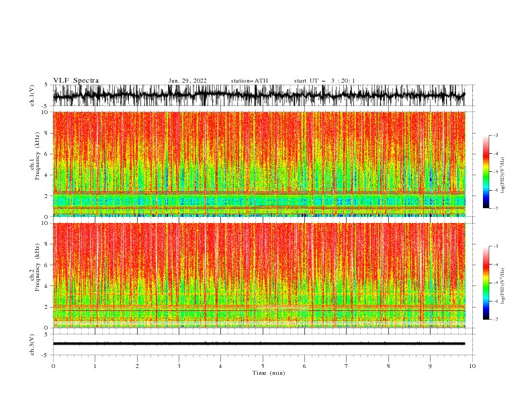Click time axis tick label "10"
The width and height of the screenshot is (532, 411).
[472, 366]
